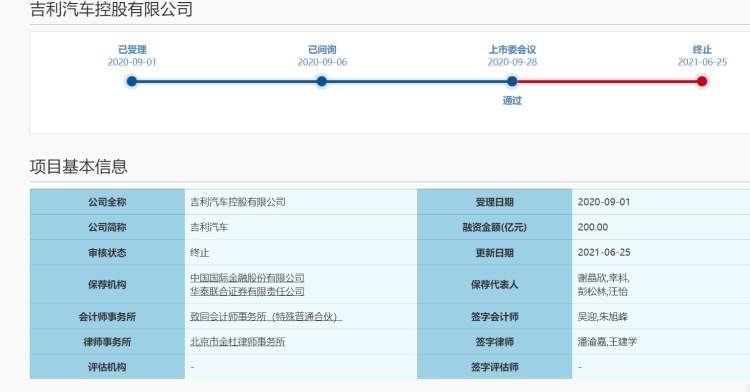Click the 吴迎,朱旭峰 accountant names
Image resolution: width=750 pixels, height=392 pixels.
coord(602,316)
